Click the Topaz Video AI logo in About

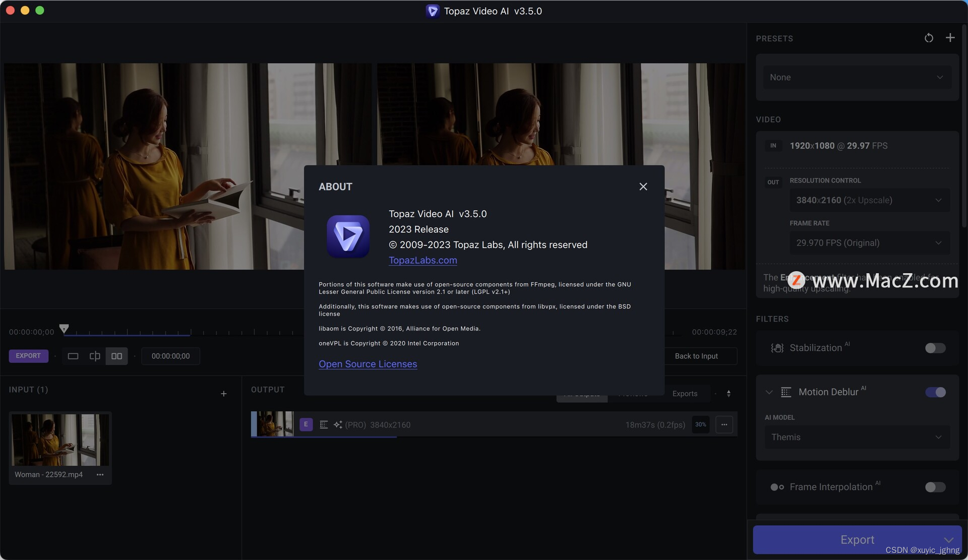point(348,236)
